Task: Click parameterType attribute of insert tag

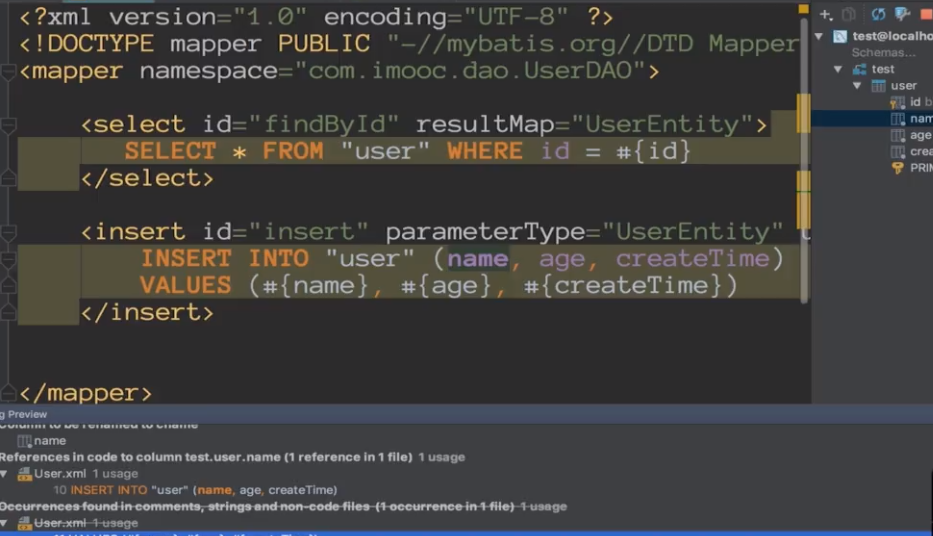Action: coord(485,232)
